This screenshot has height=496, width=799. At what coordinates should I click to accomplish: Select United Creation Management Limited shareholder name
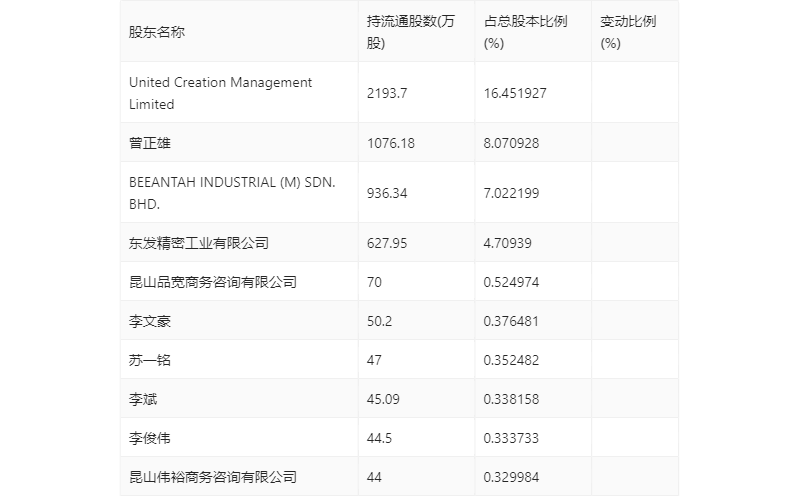click(x=220, y=93)
